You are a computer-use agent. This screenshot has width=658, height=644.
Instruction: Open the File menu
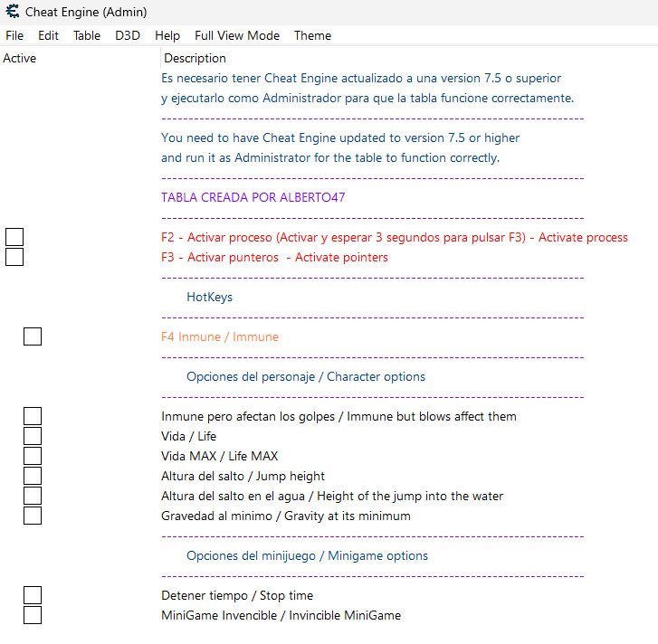(14, 35)
